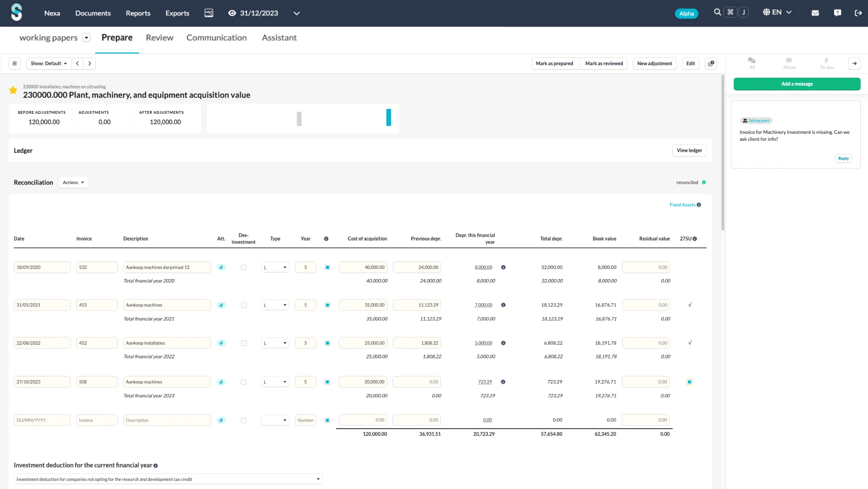Click the logout icon at top right
This screenshot has height=489, width=868.
[x=858, y=13]
